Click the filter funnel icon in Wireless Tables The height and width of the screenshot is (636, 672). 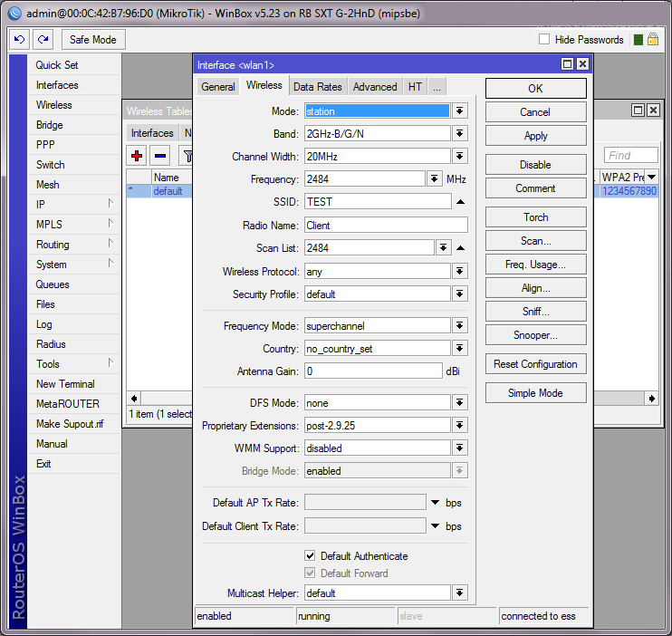coord(187,156)
